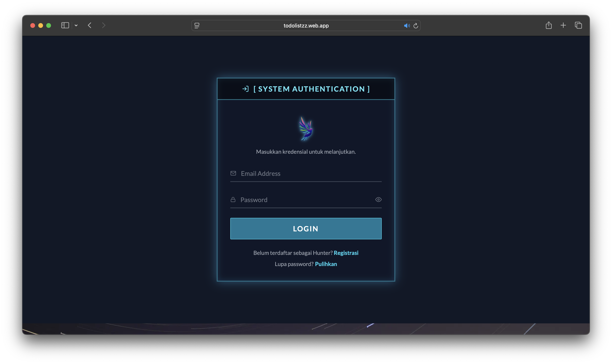The image size is (612, 364).
Task: Toggle password visibility with eye icon
Action: (378, 199)
